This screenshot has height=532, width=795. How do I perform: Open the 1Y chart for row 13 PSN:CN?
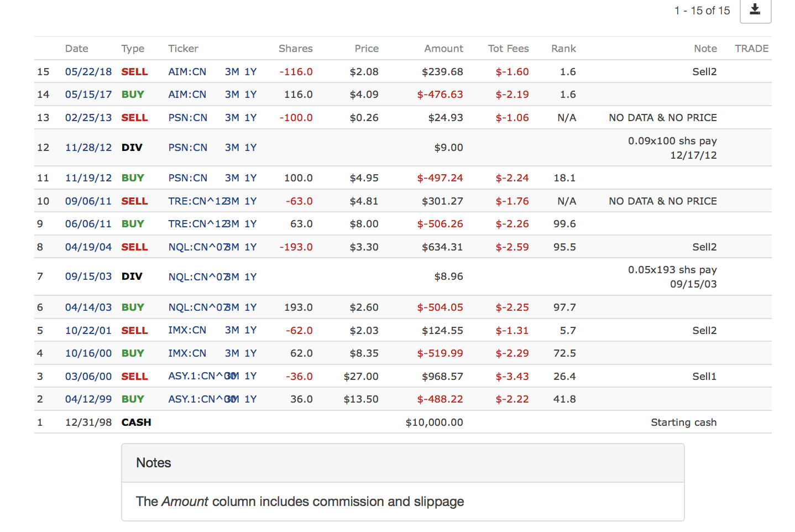tap(250, 118)
